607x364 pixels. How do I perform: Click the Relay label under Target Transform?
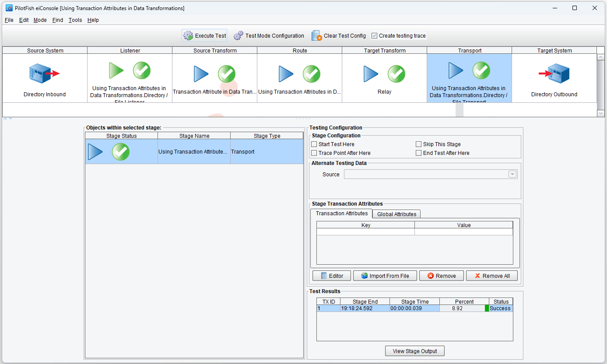(384, 92)
